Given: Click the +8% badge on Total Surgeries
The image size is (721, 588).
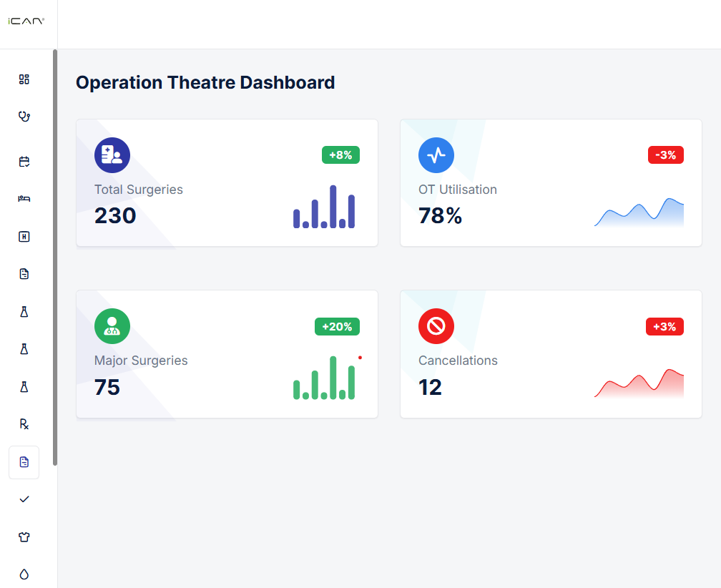Looking at the screenshot, I should 340,155.
